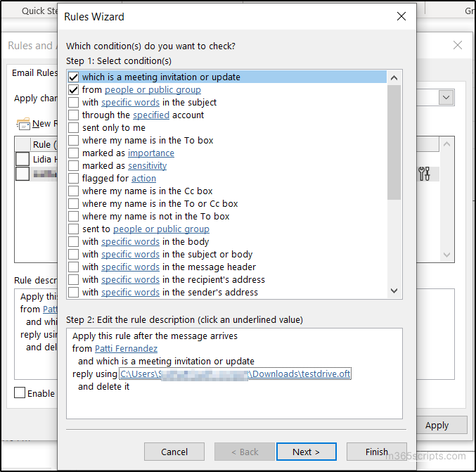Check 'where my name is not in the To box'

[x=73, y=216]
